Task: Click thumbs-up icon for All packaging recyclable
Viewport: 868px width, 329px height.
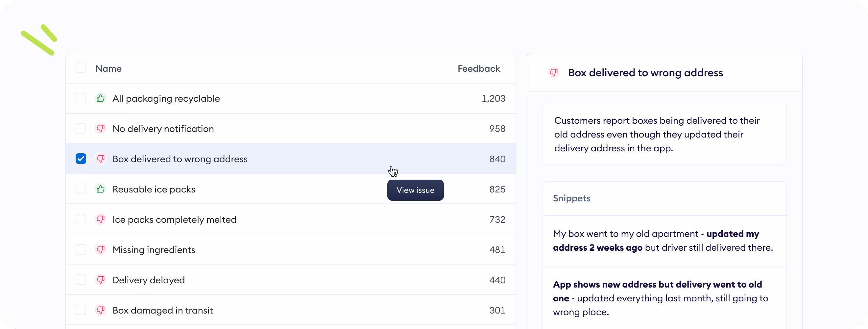Action: point(100,98)
